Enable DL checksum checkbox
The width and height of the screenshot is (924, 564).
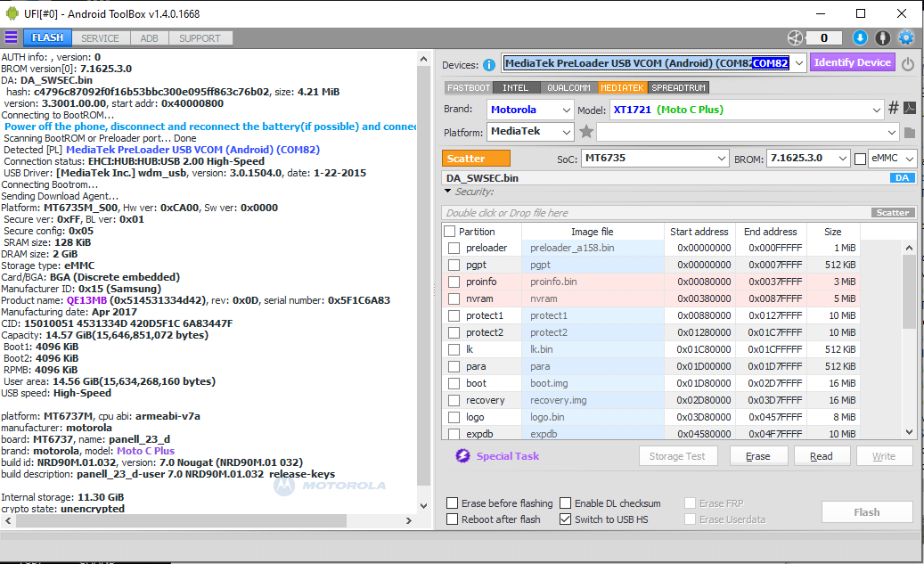pyautogui.click(x=565, y=503)
